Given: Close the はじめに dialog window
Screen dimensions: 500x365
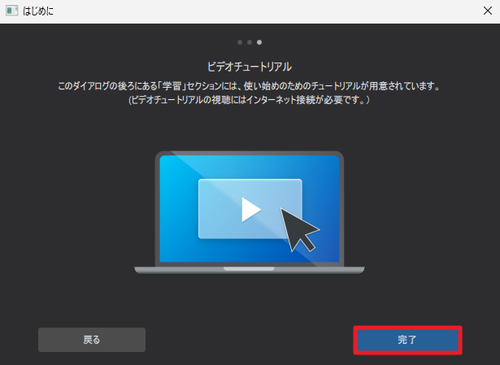Looking at the screenshot, I should pyautogui.click(x=488, y=11).
